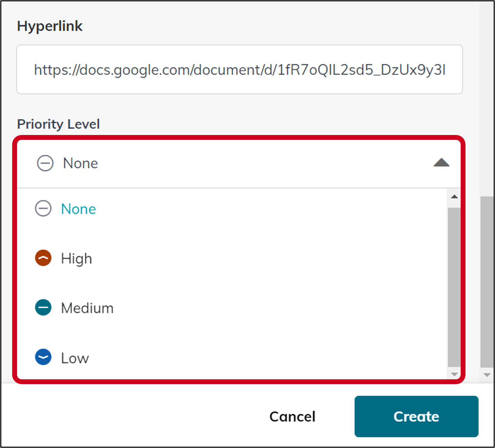495x448 pixels.
Task: Click the None option circle icon in list
Action: pyautogui.click(x=43, y=209)
